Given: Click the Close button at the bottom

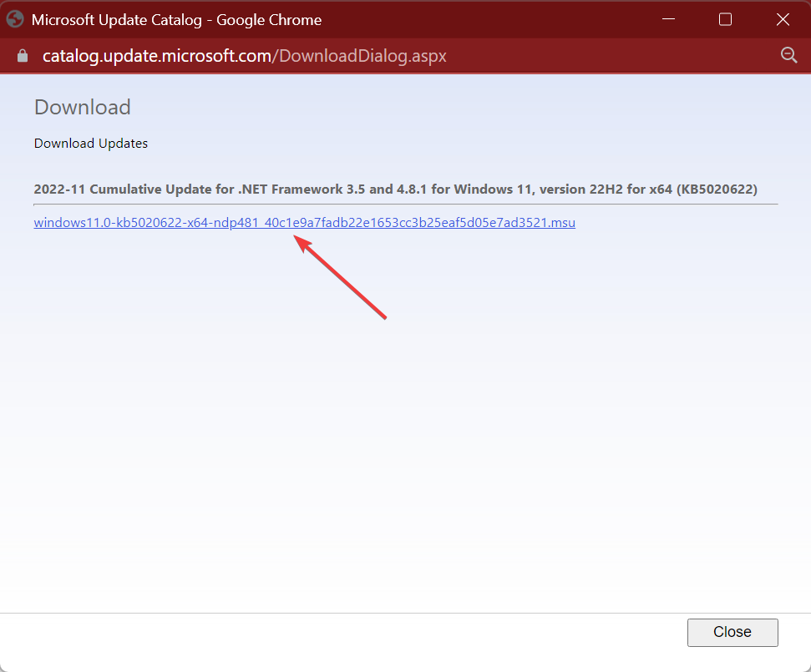Looking at the screenshot, I should tap(732, 632).
